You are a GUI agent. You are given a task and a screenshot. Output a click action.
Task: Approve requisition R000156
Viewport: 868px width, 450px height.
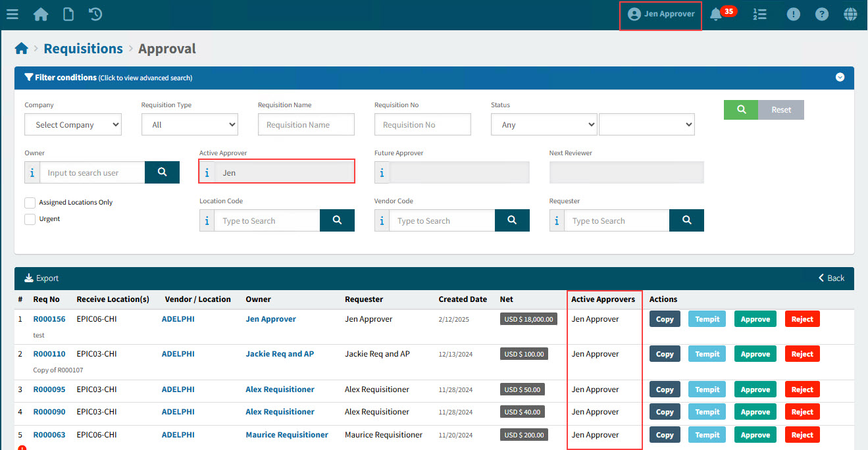755,319
